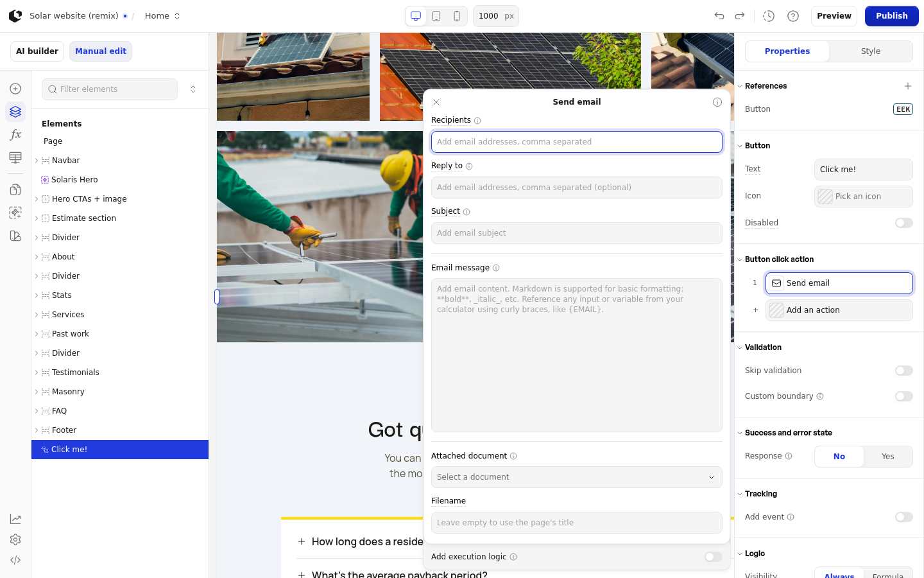Select the tablet viewport icon

(x=436, y=16)
